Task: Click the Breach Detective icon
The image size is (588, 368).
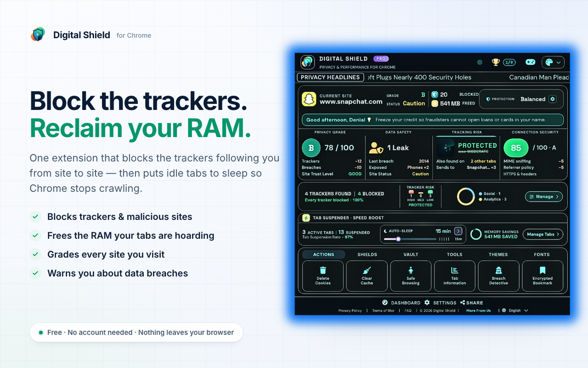Action: 499,270
